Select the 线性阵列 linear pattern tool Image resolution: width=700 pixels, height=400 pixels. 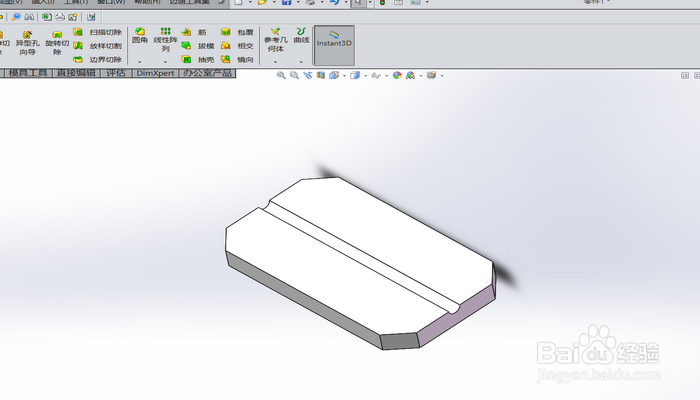click(x=166, y=39)
